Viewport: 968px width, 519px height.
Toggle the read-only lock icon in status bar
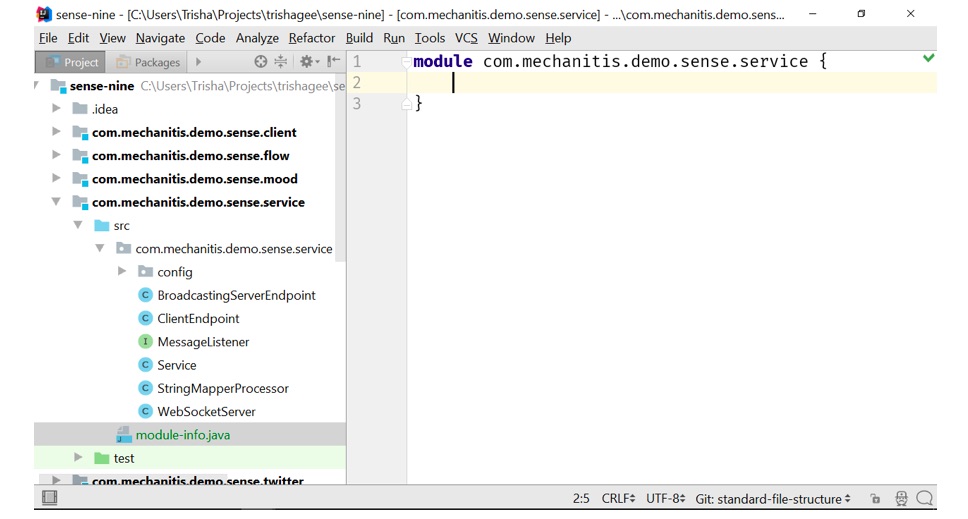(x=875, y=499)
